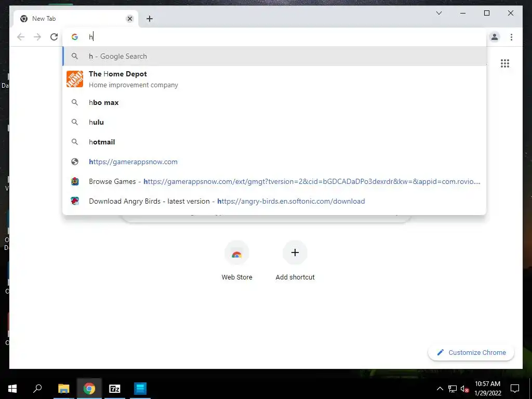532x399 pixels.
Task: Open Windows taskbar search
Action: (37, 389)
